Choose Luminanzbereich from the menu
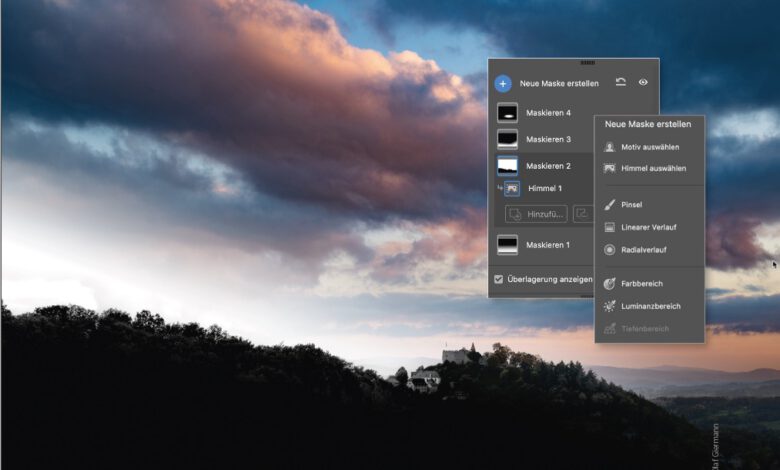Screen dimensions: 780x470 coord(649,306)
